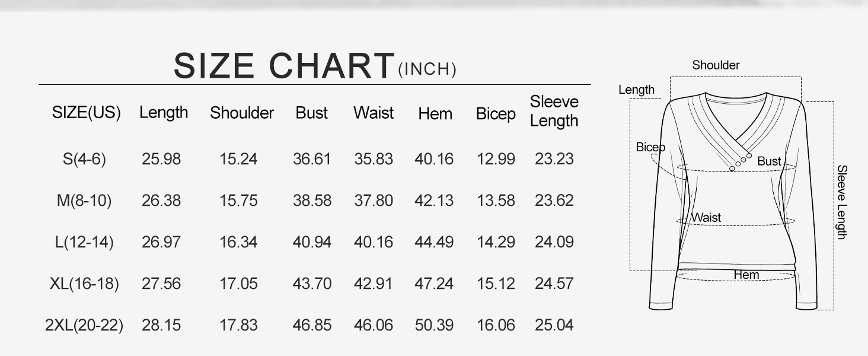Click the Shoulder column header in table

tap(242, 113)
